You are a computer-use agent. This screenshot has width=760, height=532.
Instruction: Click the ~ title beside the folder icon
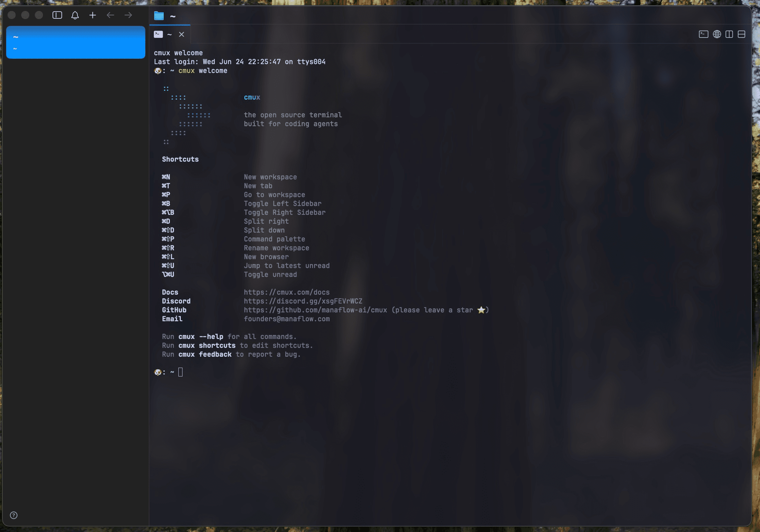tap(173, 16)
